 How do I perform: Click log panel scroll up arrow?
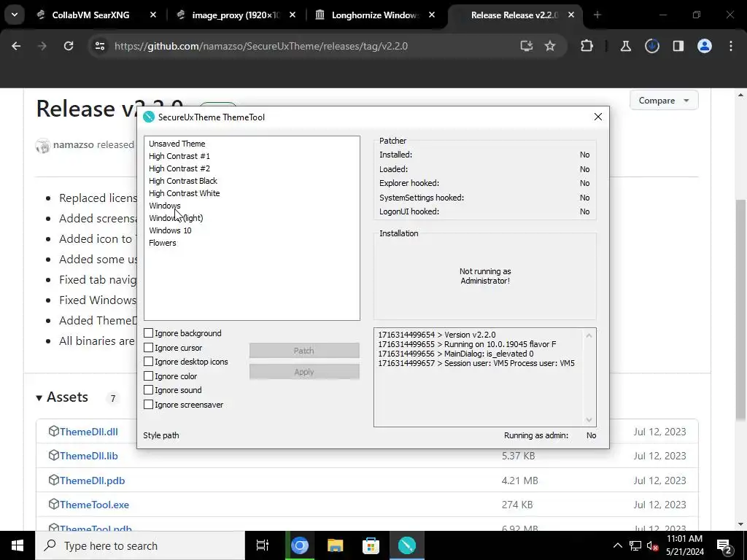(589, 335)
